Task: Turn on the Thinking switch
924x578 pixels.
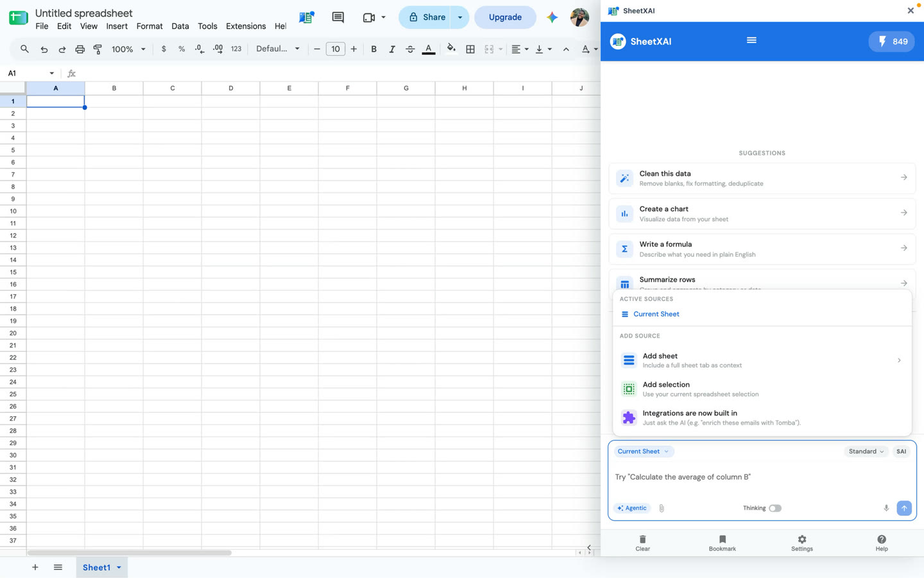Action: (x=775, y=508)
